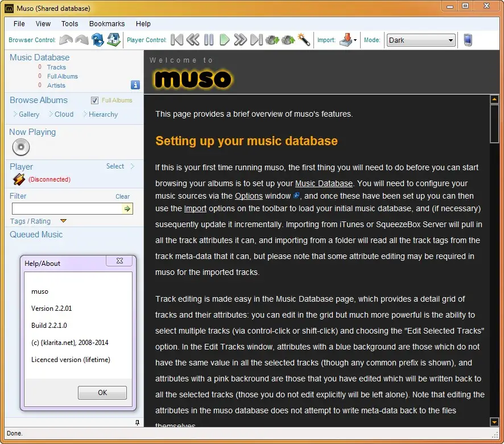The height and width of the screenshot is (444, 504).
Task: Follow the Music Database hyperlink in text
Action: (324, 183)
